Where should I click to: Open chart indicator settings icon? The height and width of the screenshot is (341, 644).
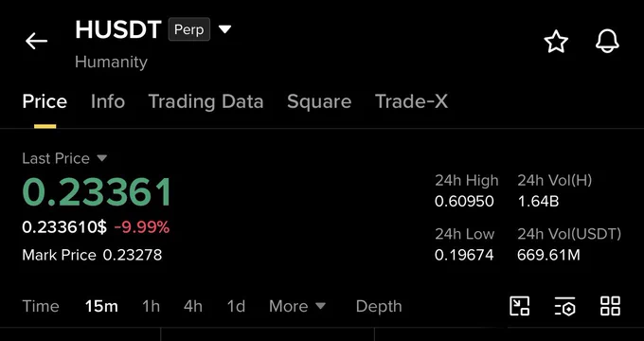[564, 306]
